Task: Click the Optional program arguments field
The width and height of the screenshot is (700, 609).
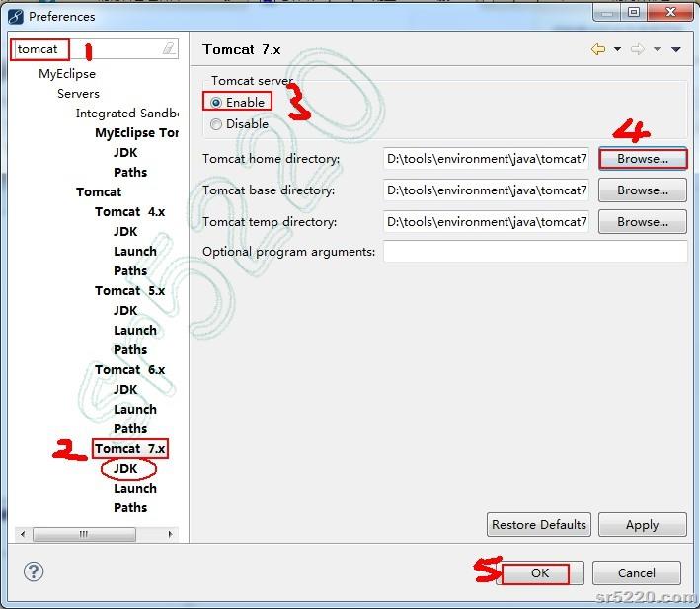Action: click(x=535, y=252)
